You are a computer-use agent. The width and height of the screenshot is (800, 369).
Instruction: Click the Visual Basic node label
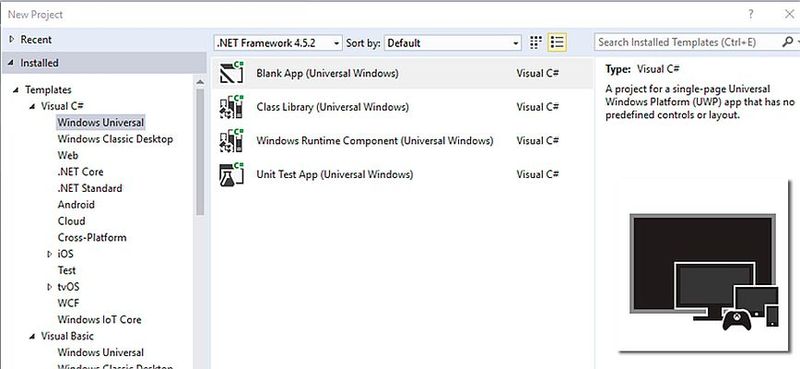pyautogui.click(x=67, y=336)
